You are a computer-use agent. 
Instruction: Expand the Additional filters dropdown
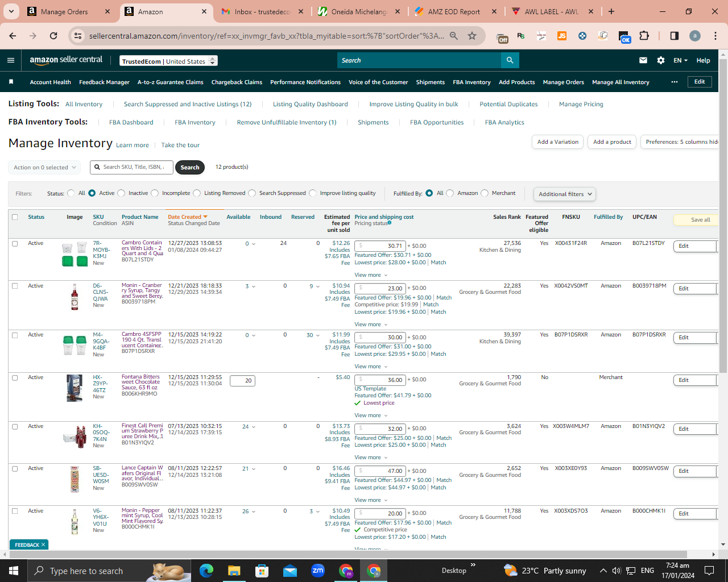click(x=565, y=194)
